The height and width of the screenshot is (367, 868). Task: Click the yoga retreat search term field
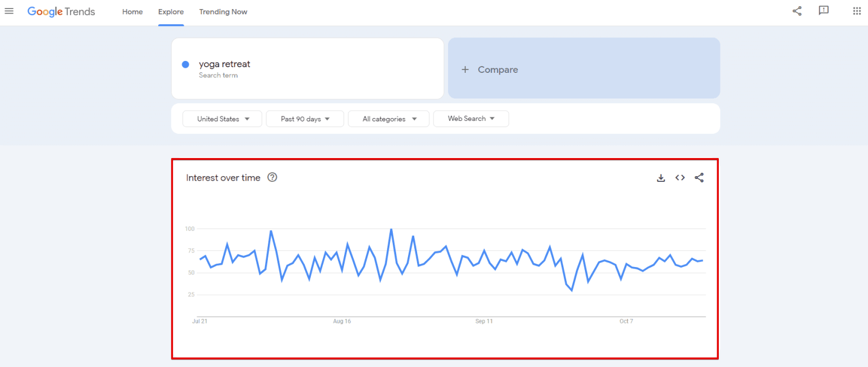click(x=224, y=64)
